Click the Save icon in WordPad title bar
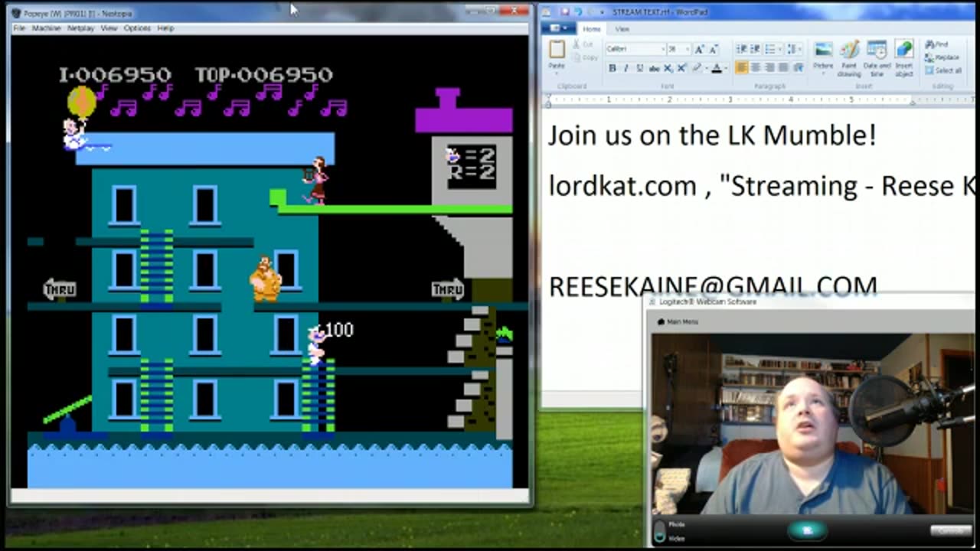The width and height of the screenshot is (980, 551). pyautogui.click(x=565, y=11)
